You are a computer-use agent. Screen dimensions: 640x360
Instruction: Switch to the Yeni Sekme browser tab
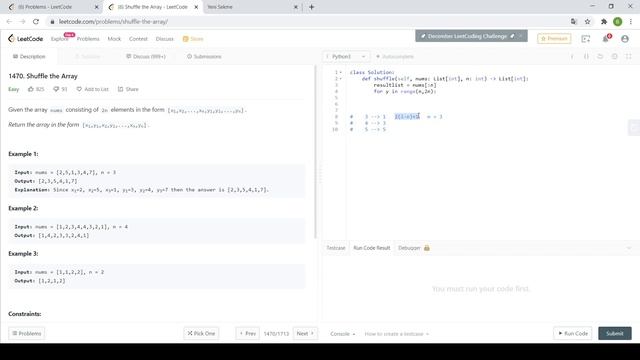(252, 7)
